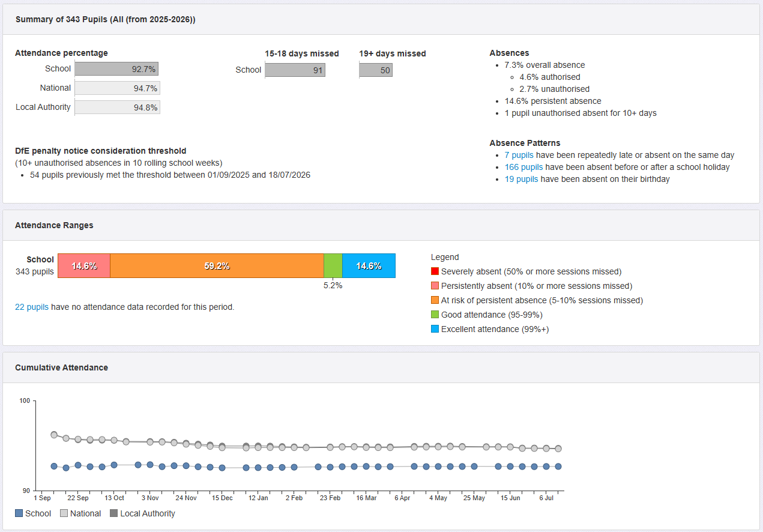This screenshot has width=763, height=532.
Task: Click the red Severely absent legend swatch
Action: point(435,271)
